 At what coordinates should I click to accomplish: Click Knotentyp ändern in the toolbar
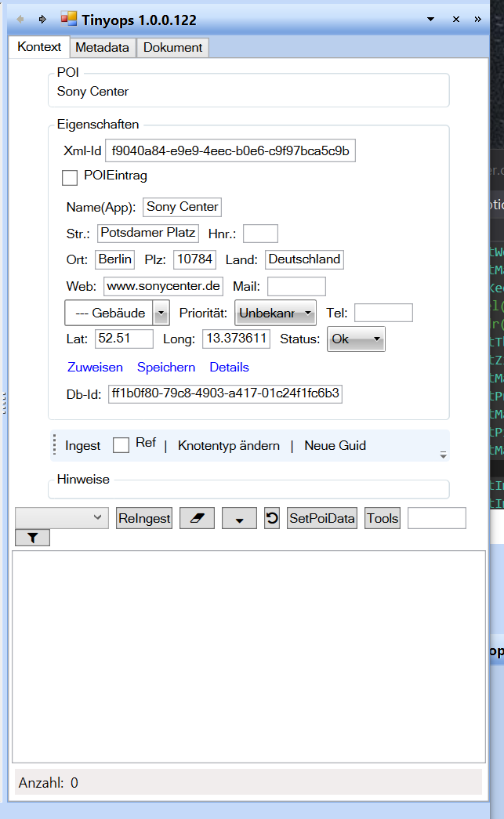pos(229,445)
